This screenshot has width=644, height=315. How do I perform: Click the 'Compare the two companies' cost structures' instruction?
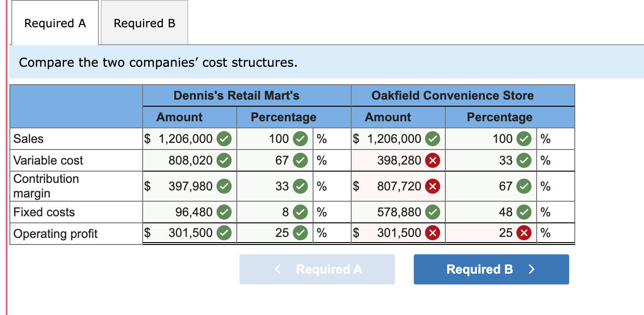pos(158,62)
